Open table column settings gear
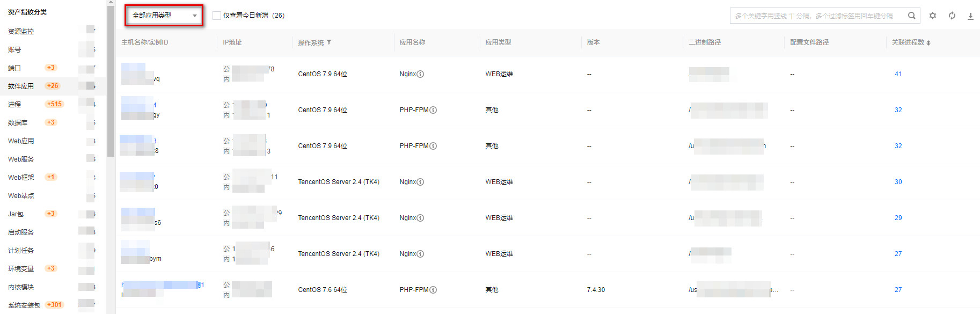Viewport: 980px width, 314px height. click(x=933, y=16)
